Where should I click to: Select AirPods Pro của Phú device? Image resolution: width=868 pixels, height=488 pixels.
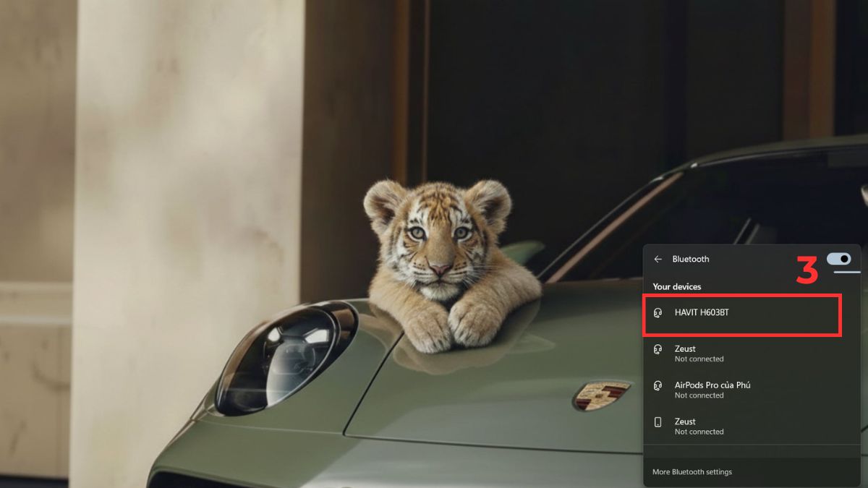pos(752,390)
